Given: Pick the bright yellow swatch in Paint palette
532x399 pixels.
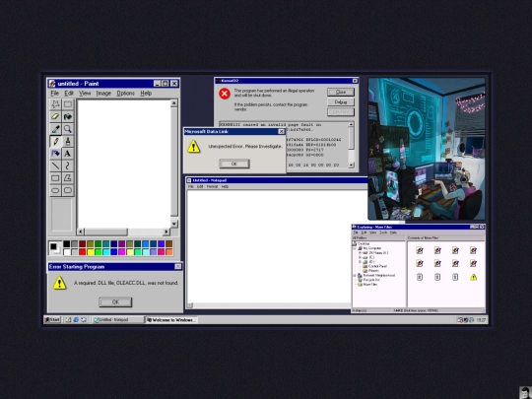Looking at the screenshot, I should coord(90,252).
